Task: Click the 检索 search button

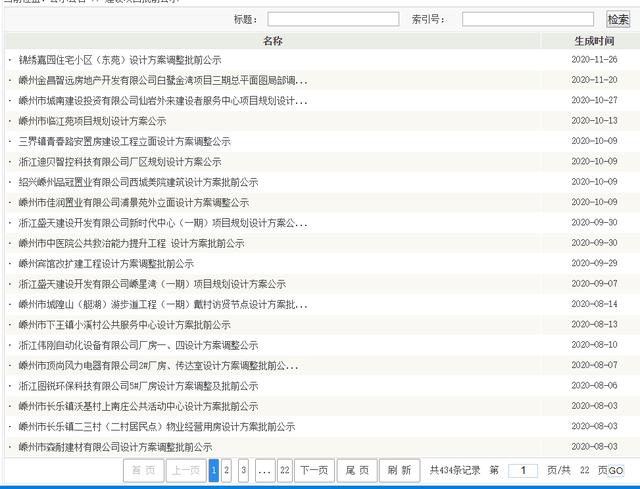Action: pos(618,19)
